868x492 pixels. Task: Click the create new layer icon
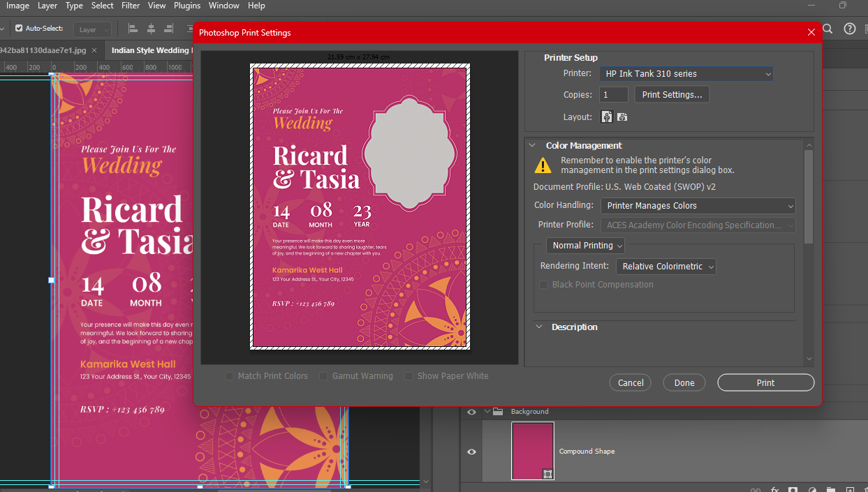pyautogui.click(x=850, y=490)
